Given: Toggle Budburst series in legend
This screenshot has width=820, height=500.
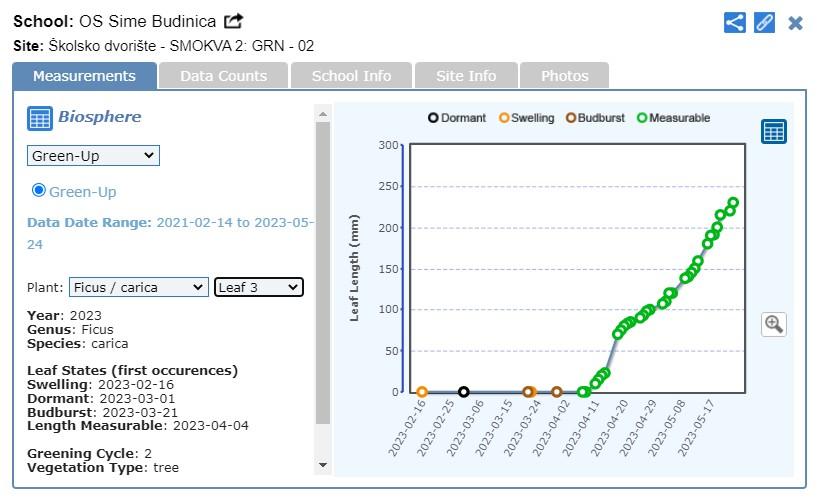Looking at the screenshot, I should point(595,118).
